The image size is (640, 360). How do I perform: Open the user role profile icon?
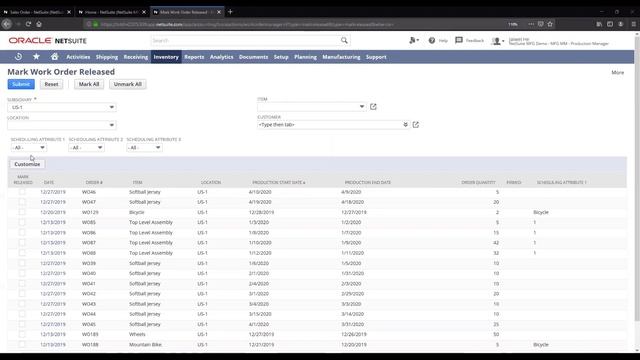(497, 41)
